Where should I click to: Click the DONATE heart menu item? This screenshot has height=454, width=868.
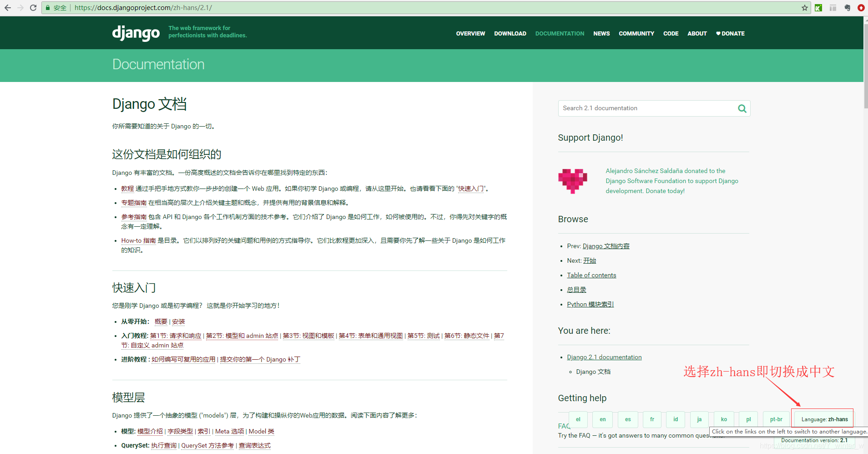click(730, 34)
